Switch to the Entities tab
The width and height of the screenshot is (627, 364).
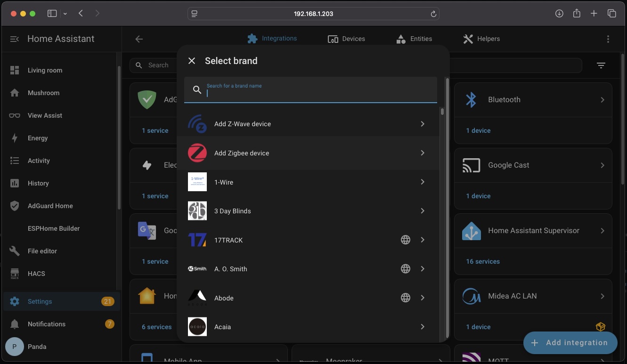coord(414,39)
